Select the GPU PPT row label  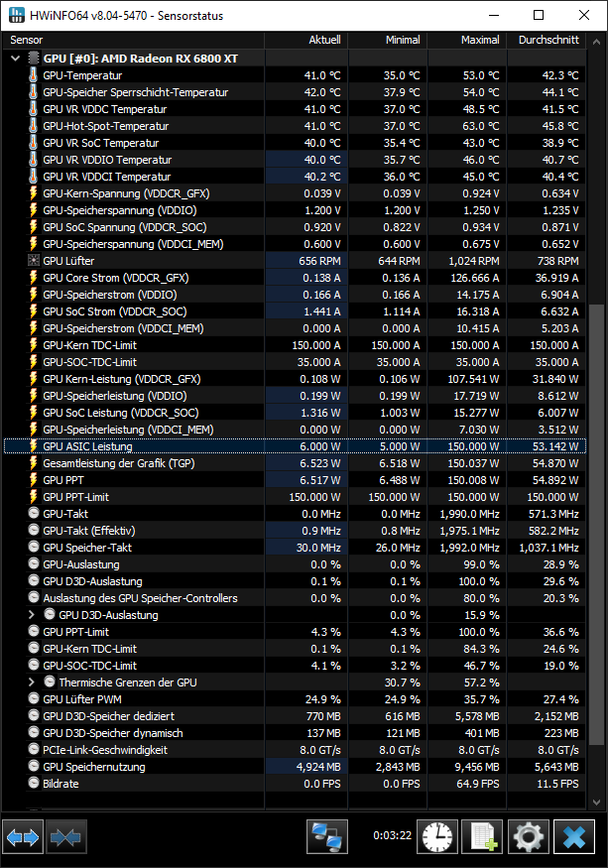click(63, 480)
